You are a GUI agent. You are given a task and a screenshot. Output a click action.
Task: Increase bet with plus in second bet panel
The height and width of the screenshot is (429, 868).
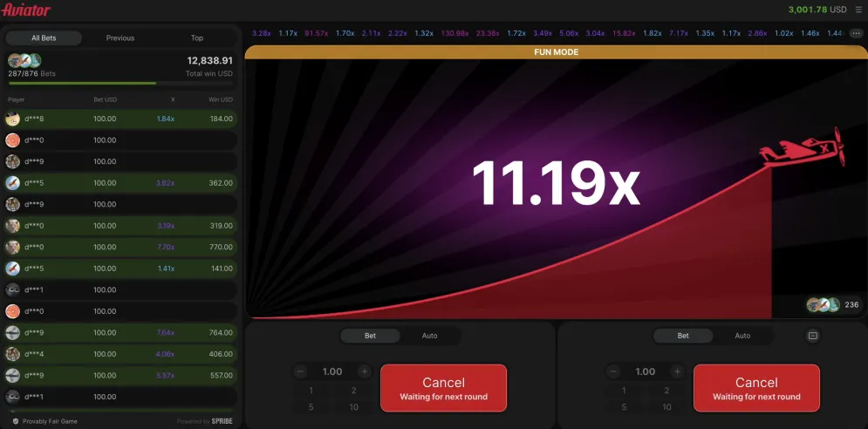(677, 371)
